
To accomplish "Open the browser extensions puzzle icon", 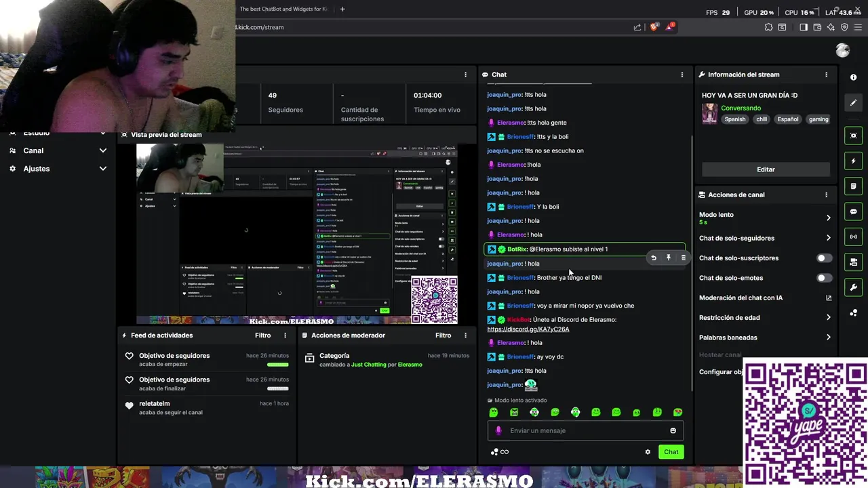I will (768, 27).
